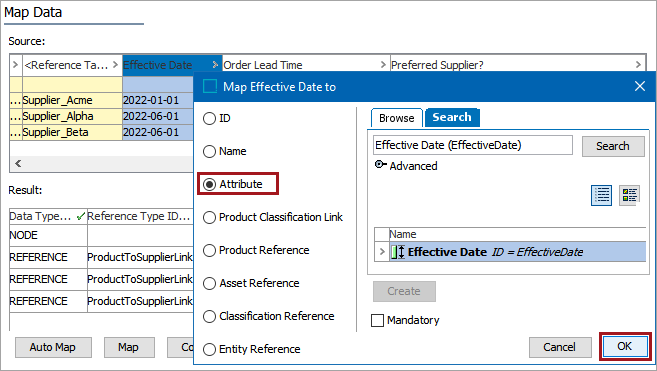Click the dialog window icon in title bar
Image resolution: width=657 pixels, height=371 pixels.
(x=210, y=86)
